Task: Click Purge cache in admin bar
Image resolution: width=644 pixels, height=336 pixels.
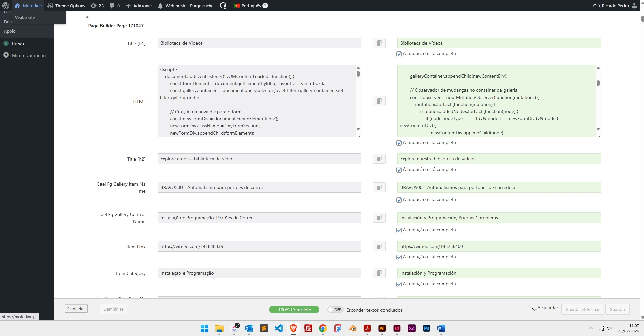Action: point(202,6)
